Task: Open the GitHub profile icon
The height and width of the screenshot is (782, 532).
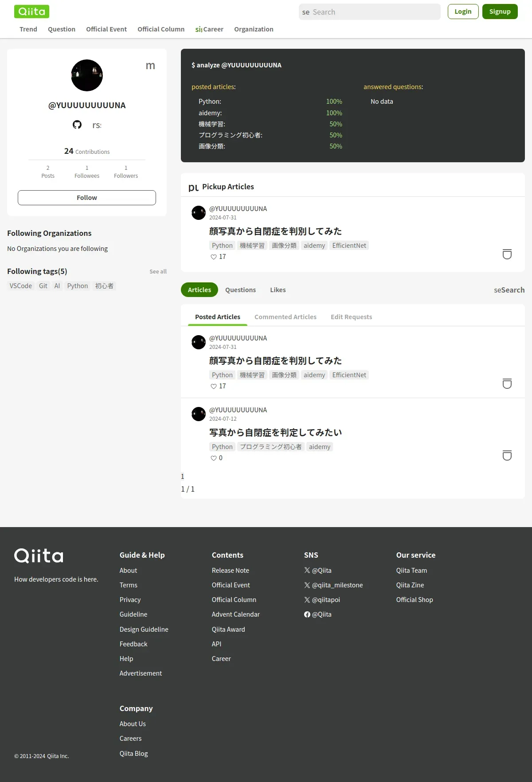Action: (x=77, y=125)
